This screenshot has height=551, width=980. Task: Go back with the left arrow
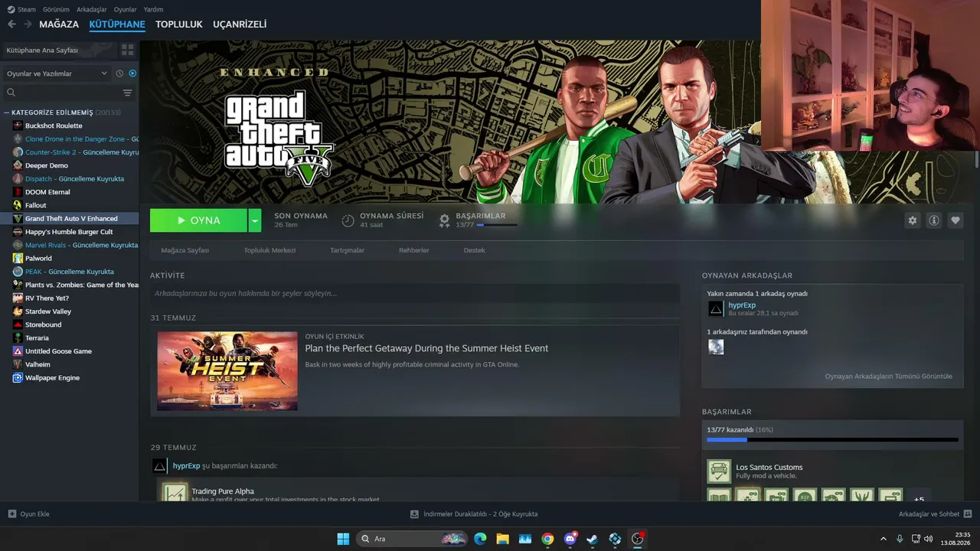point(11,24)
